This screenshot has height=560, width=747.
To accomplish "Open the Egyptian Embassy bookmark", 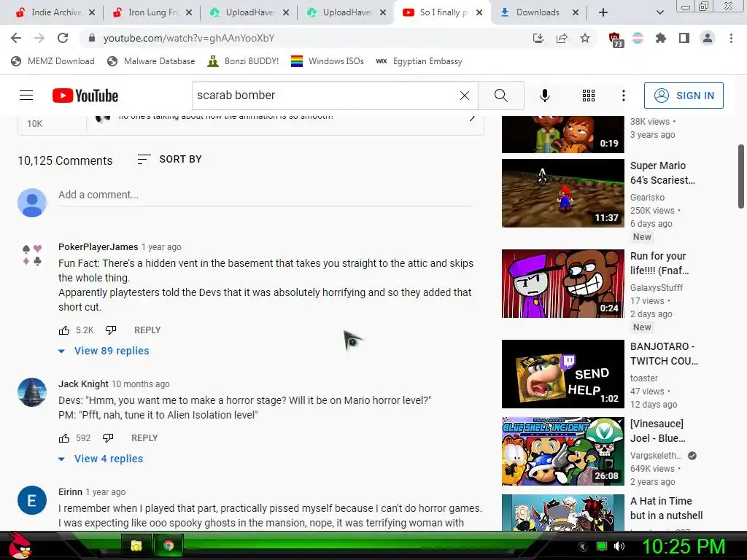I will (x=419, y=61).
